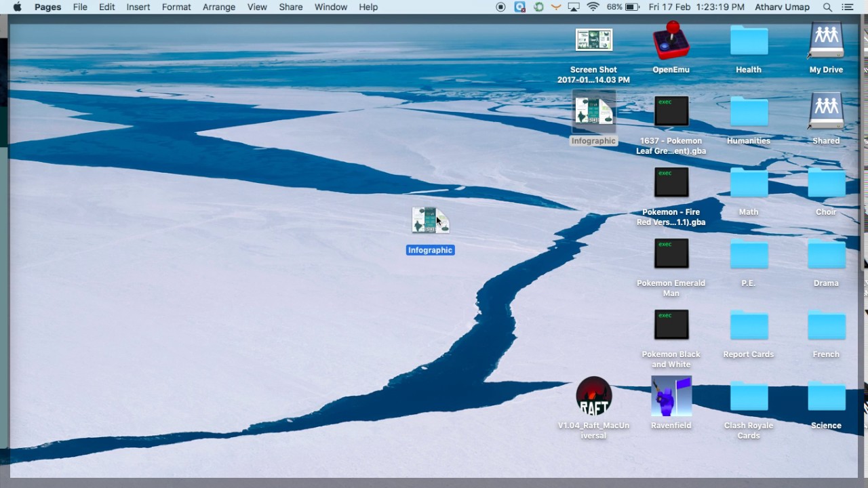Open the Pages application menu
The image size is (868, 488).
pyautogui.click(x=47, y=7)
